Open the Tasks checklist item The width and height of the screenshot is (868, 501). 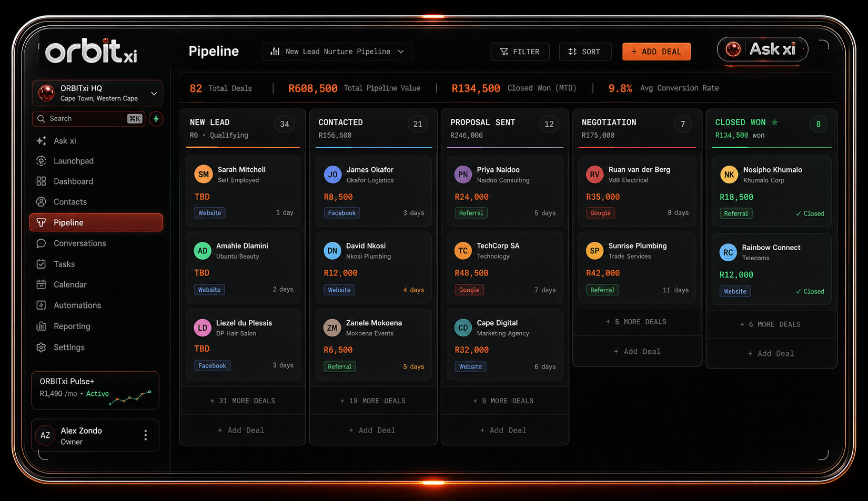tap(96, 264)
